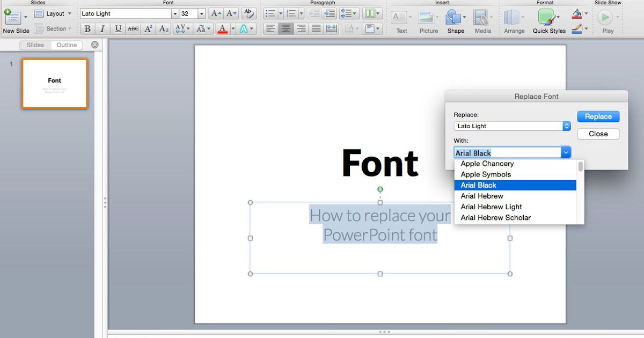Image resolution: width=644 pixels, height=338 pixels.
Task: Align text to the left
Action: coord(271,29)
